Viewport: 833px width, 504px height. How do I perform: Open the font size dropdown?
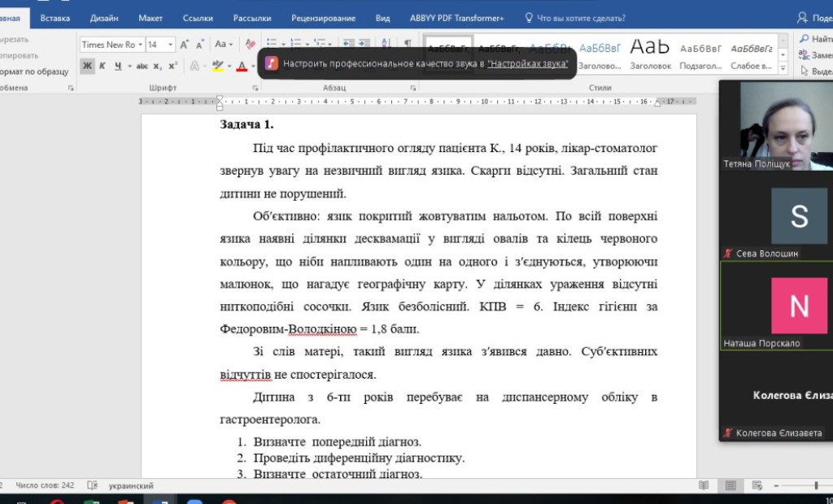click(x=169, y=45)
